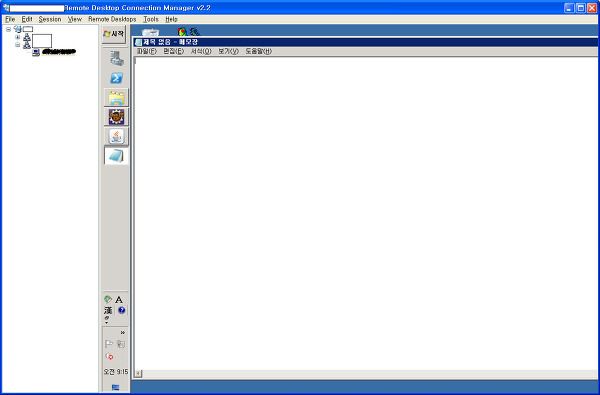Open the Session menu
This screenshot has width=600, height=395.
pos(50,19)
